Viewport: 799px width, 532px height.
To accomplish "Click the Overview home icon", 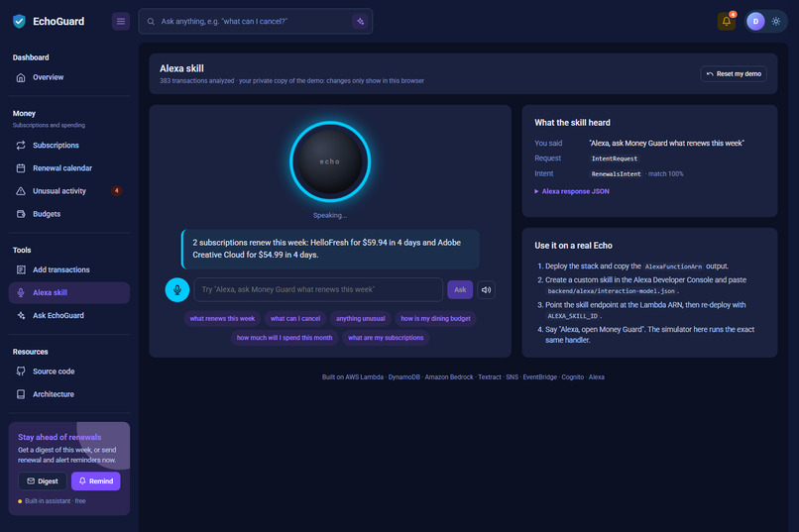I will point(21,77).
